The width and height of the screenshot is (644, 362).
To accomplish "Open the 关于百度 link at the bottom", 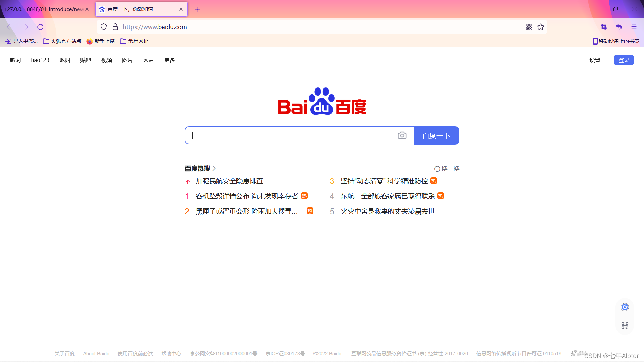I will [64, 353].
